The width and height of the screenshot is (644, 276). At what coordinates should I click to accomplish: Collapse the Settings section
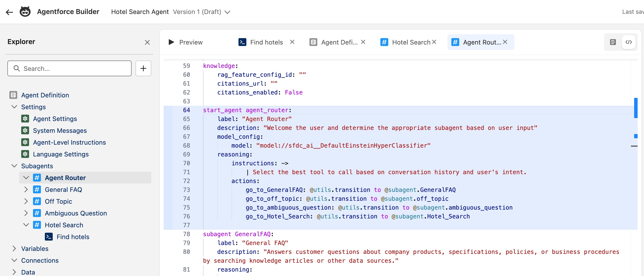coord(14,107)
